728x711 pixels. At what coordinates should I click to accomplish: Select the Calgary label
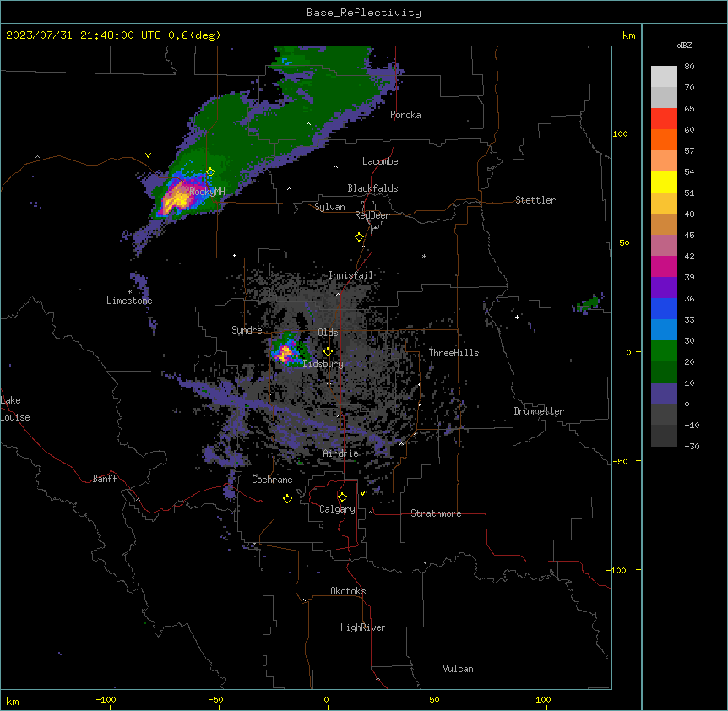[x=337, y=509]
